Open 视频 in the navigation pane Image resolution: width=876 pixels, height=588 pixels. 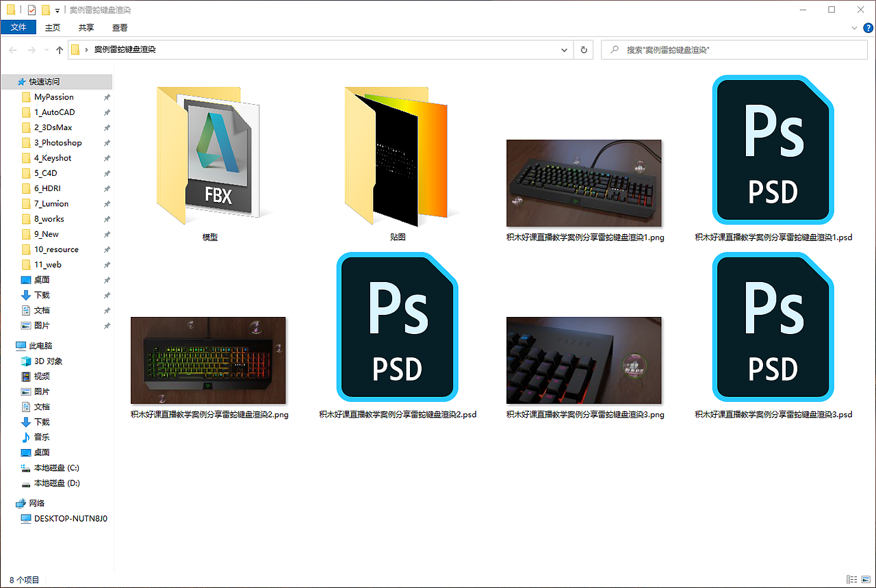[x=42, y=376]
